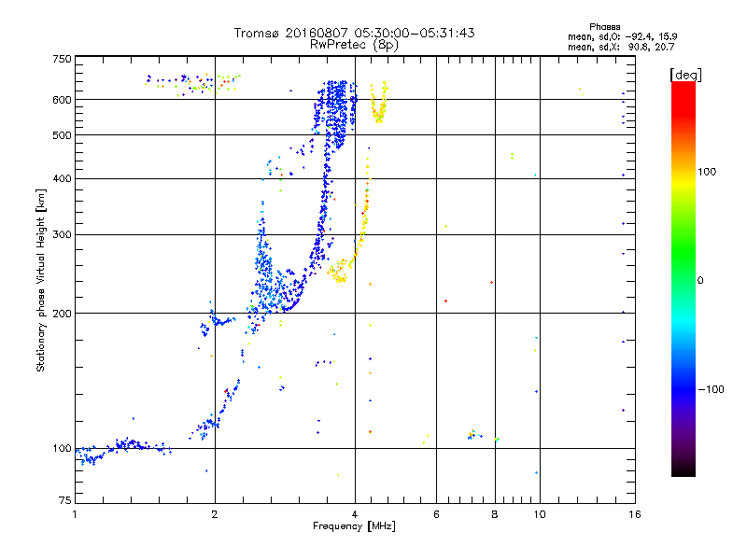
Task: Click the Phases statistics heading
Action: (x=604, y=27)
